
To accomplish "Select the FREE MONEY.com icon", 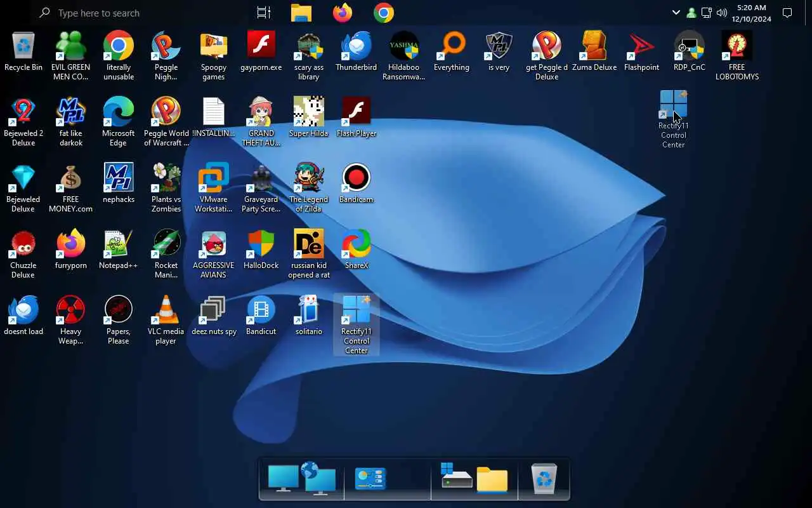I will click(71, 188).
